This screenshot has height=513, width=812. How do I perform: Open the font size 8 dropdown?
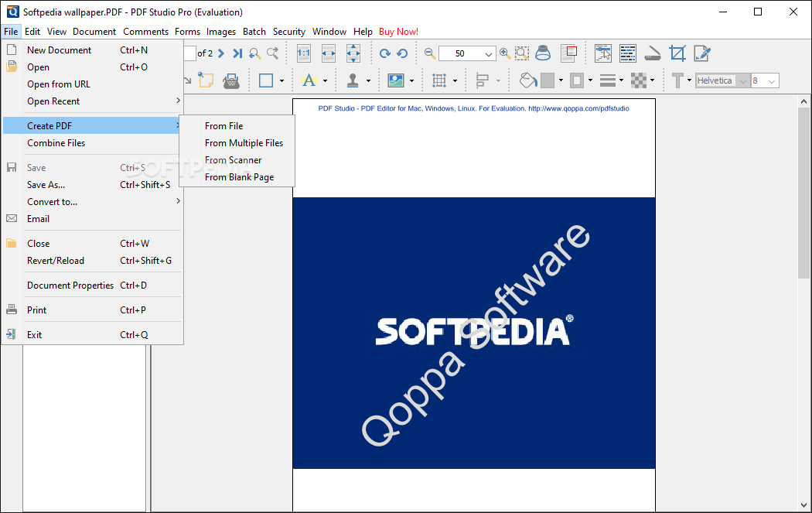[772, 80]
